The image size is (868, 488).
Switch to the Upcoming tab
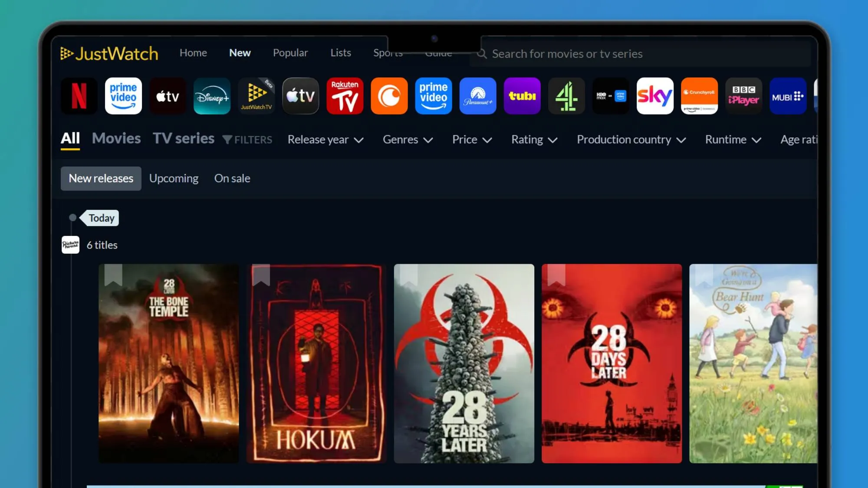pos(174,178)
